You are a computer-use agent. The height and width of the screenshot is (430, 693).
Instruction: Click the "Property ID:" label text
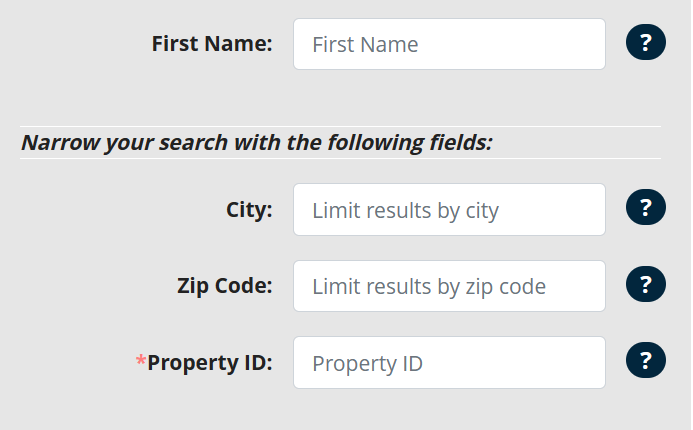210,362
